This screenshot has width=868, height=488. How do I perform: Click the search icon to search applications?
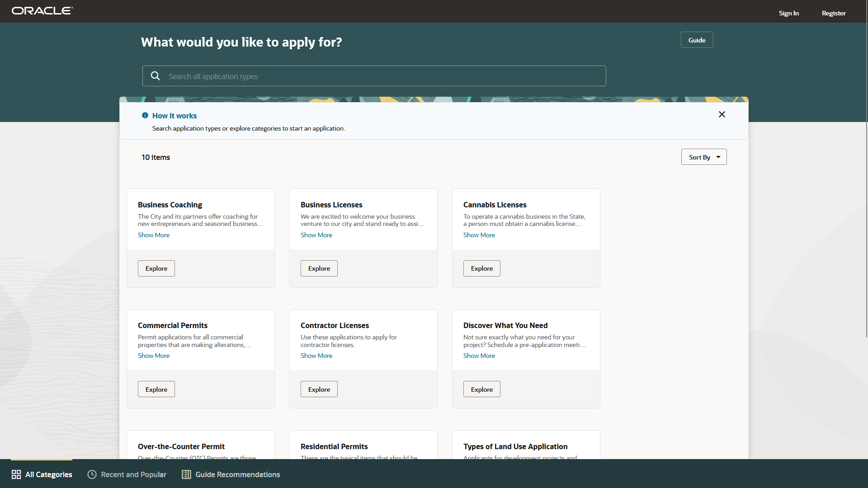[x=155, y=75]
